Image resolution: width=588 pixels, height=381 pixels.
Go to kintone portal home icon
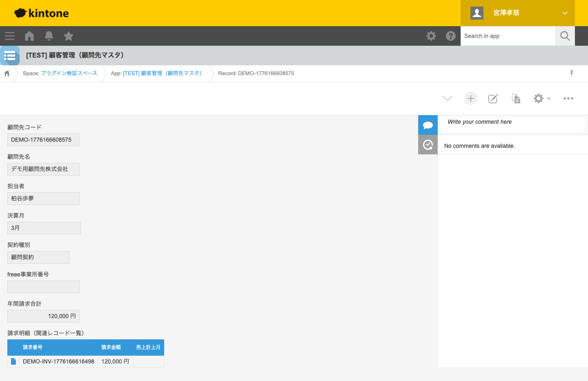tap(29, 36)
